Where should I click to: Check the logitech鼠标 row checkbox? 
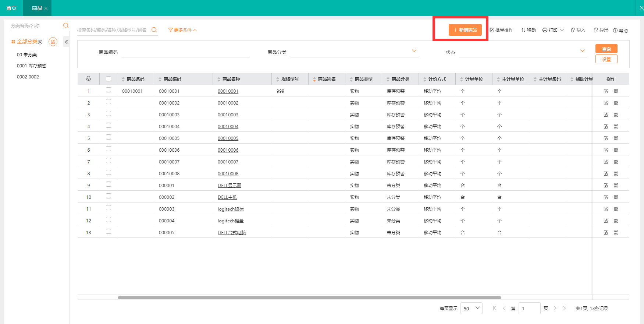[x=108, y=208]
